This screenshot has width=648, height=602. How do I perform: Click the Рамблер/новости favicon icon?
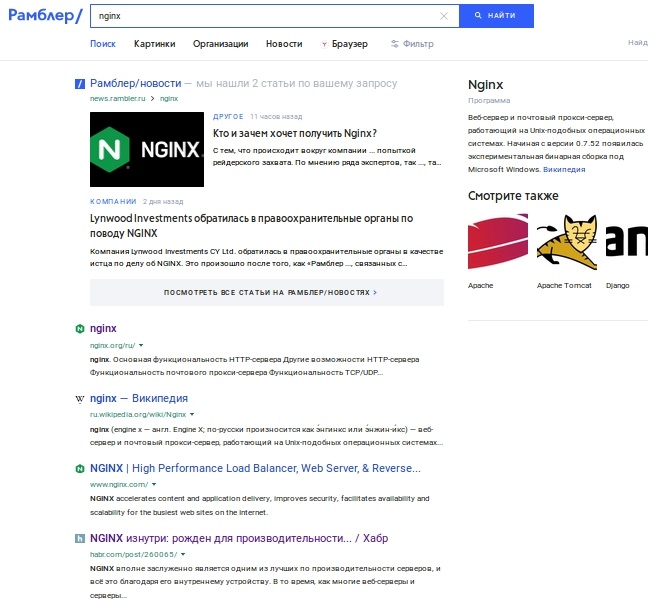click(79, 84)
